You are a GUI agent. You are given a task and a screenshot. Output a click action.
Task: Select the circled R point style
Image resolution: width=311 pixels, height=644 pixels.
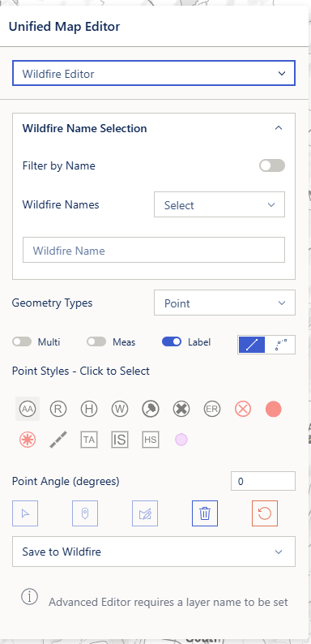point(58,409)
